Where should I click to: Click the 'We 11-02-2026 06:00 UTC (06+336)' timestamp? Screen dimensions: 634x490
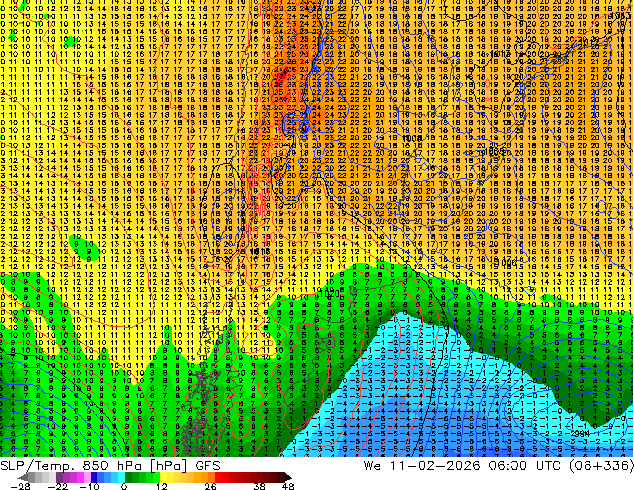(498, 466)
